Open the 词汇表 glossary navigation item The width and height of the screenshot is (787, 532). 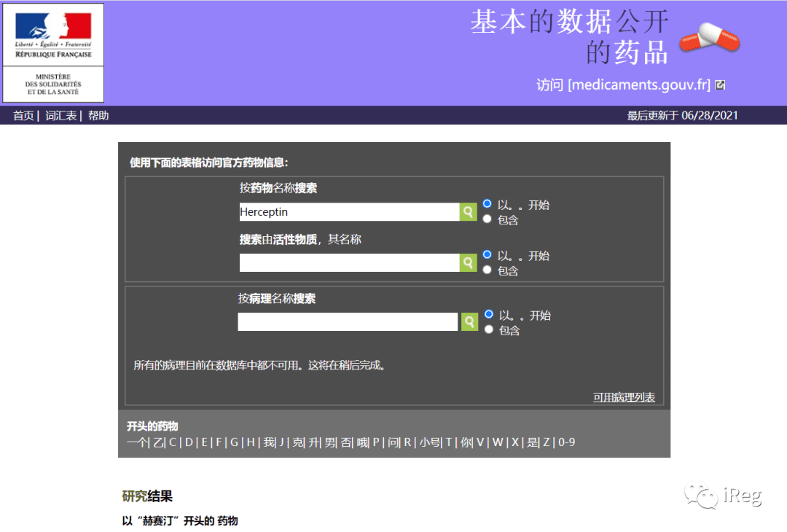click(x=60, y=115)
